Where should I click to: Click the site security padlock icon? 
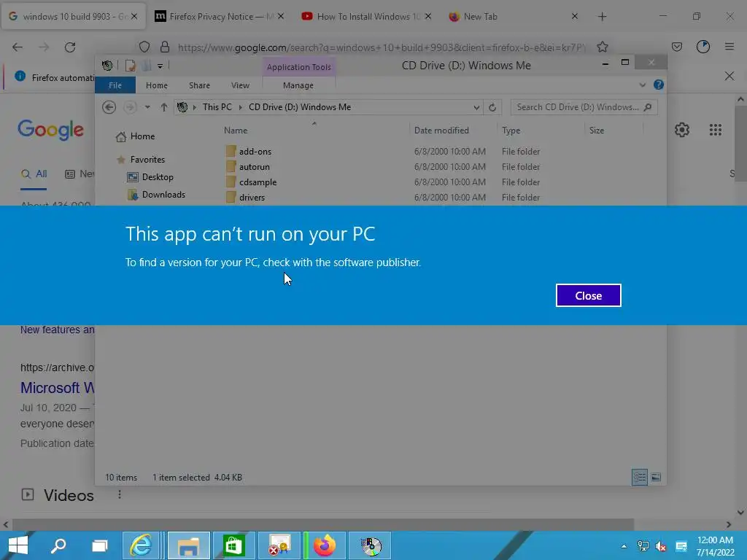[165, 47]
